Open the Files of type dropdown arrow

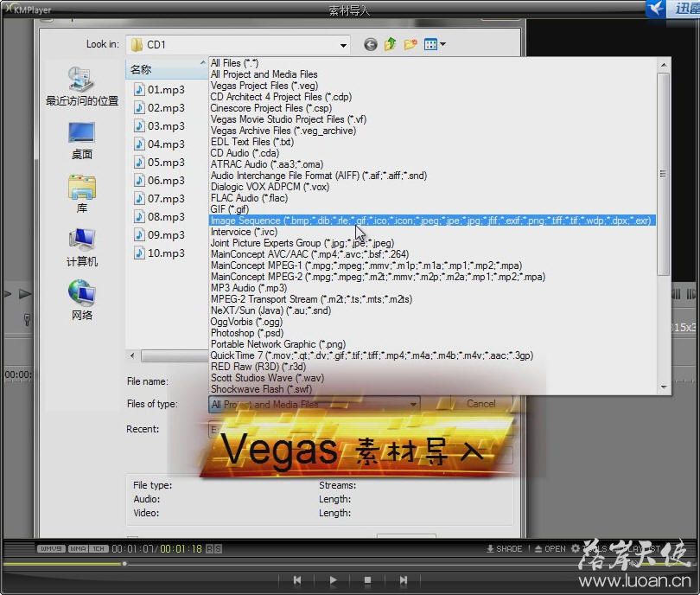pos(413,404)
